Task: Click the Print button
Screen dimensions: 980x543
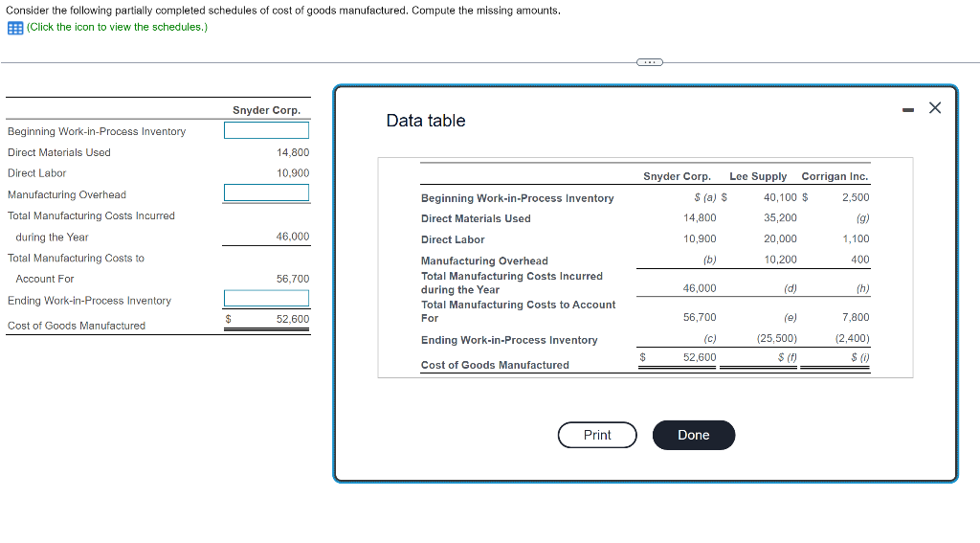Action: click(597, 435)
